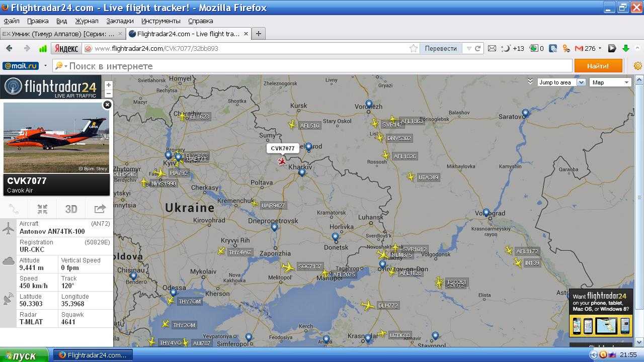Click the page vertical scrollbar up arrow
The image size is (644, 362).
(639, 79)
